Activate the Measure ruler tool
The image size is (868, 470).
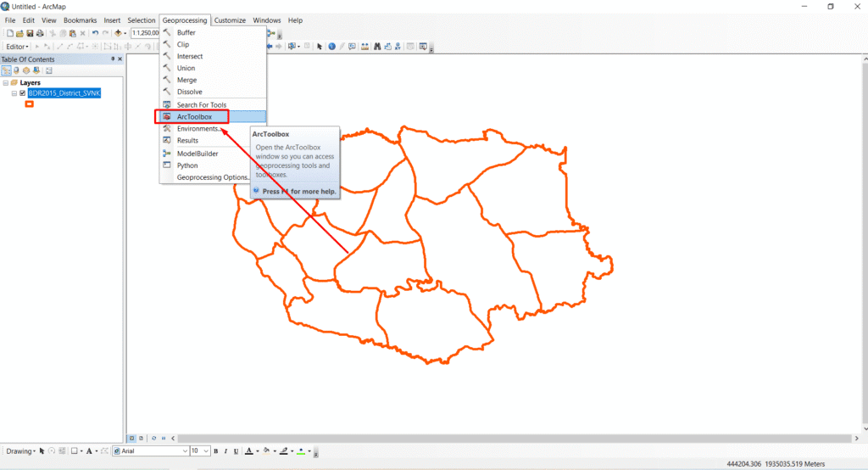pyautogui.click(x=364, y=47)
